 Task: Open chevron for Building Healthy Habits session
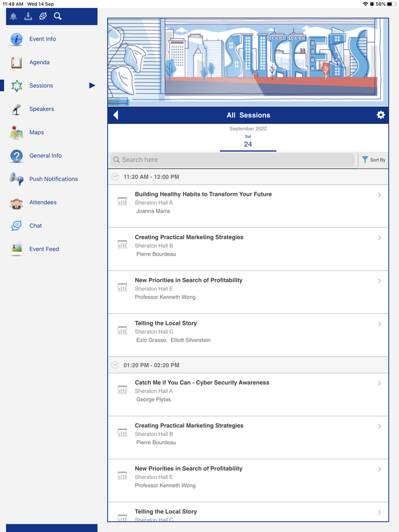[380, 195]
